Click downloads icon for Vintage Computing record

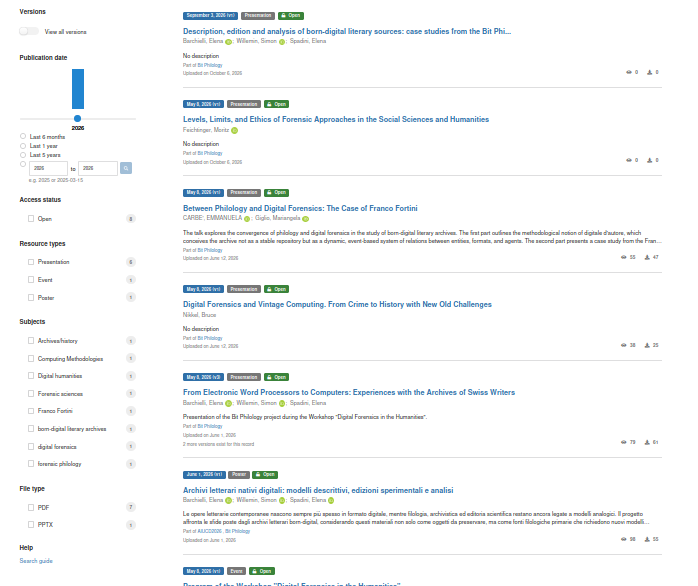[647, 345]
